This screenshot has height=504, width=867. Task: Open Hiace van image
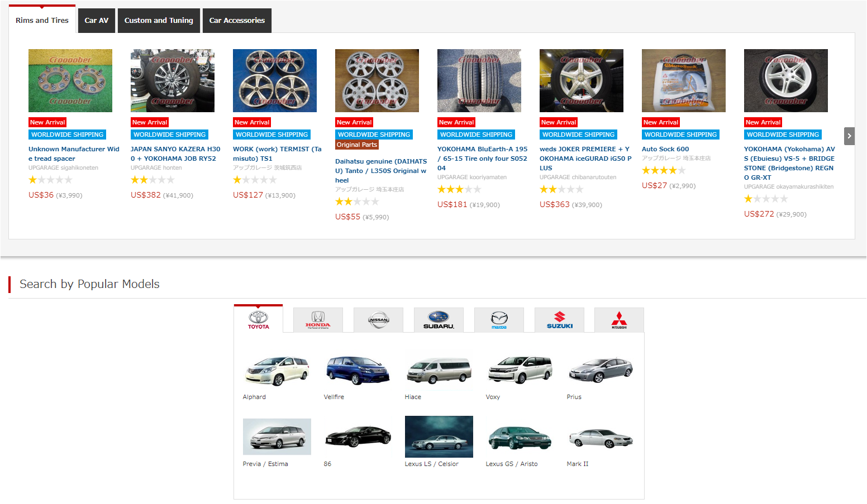(x=439, y=371)
